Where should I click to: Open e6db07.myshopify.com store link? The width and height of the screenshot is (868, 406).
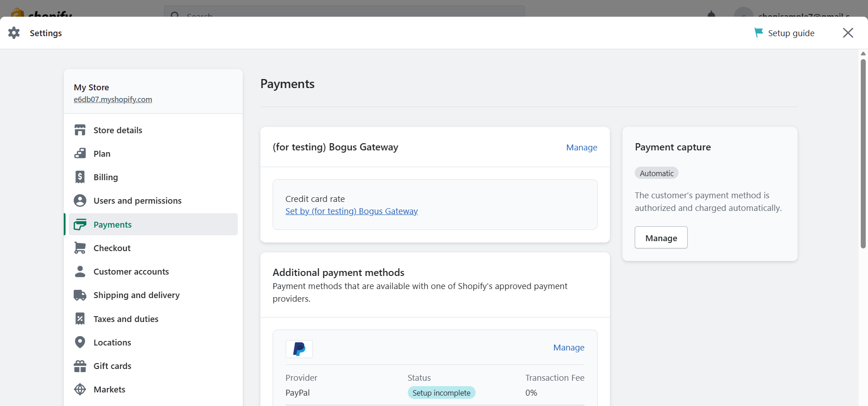113,99
